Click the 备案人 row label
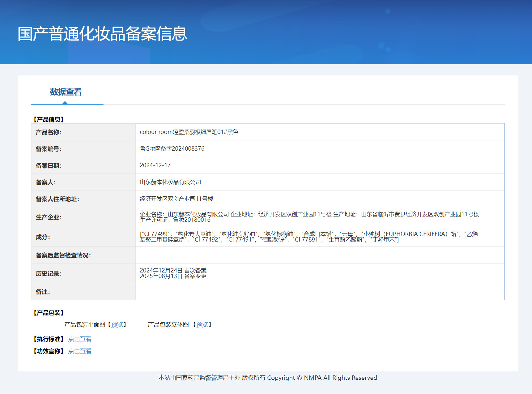 (46, 182)
